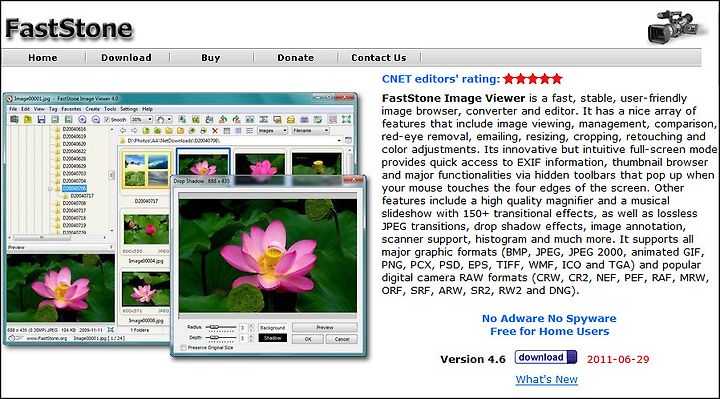Open the Edit menu
The width and height of the screenshot is (720, 399).
(x=25, y=109)
